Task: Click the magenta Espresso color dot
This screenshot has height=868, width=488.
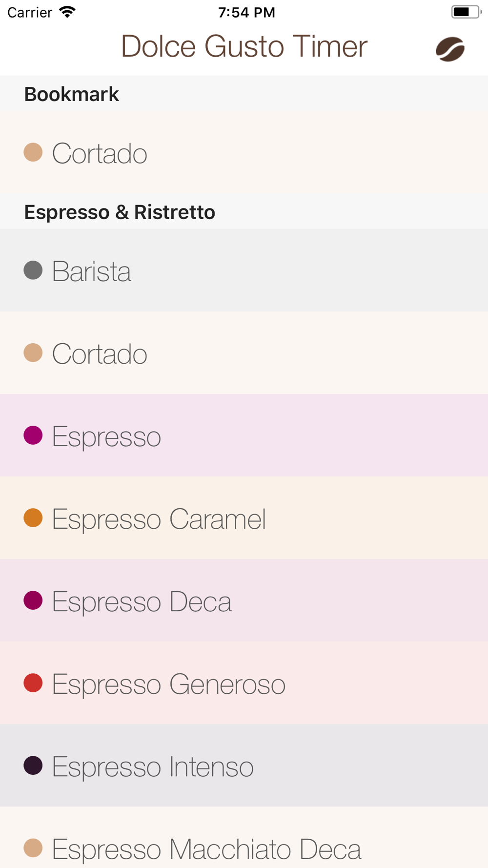Action: pyautogui.click(x=33, y=435)
